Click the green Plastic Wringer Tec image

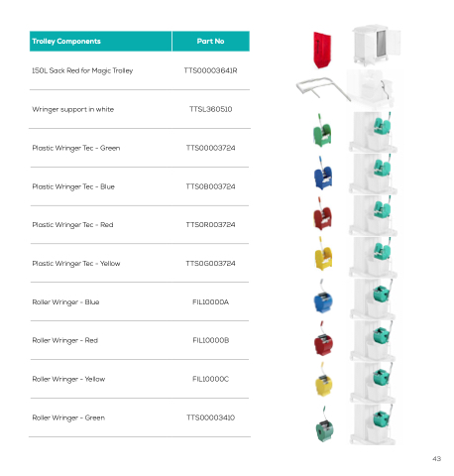tap(322, 130)
